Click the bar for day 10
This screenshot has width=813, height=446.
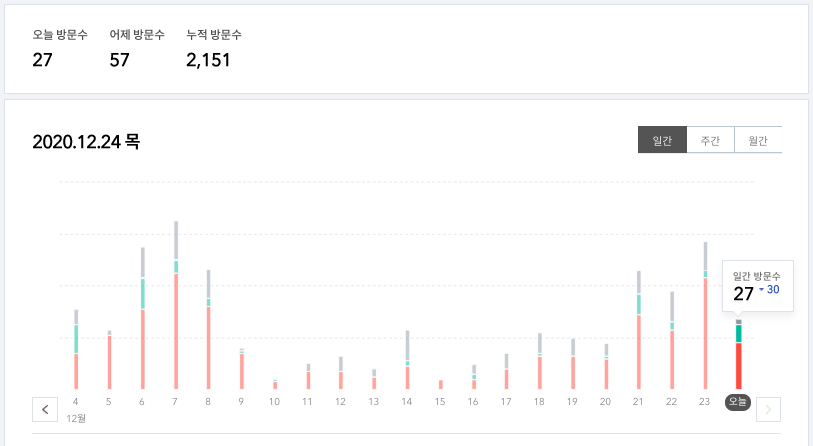click(275, 384)
